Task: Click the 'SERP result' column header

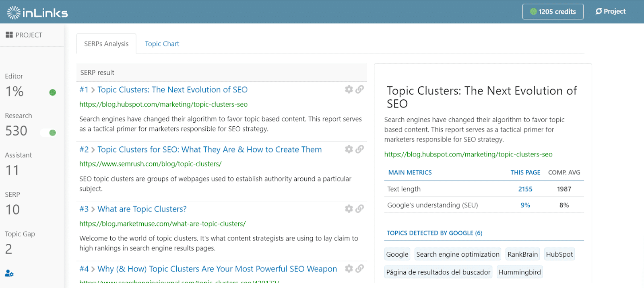Action: pos(97,73)
